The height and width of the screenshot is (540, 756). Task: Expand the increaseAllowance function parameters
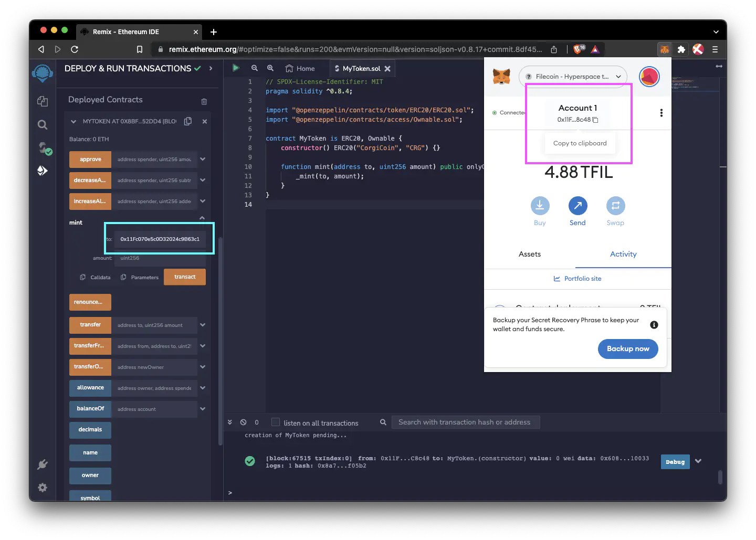(203, 201)
